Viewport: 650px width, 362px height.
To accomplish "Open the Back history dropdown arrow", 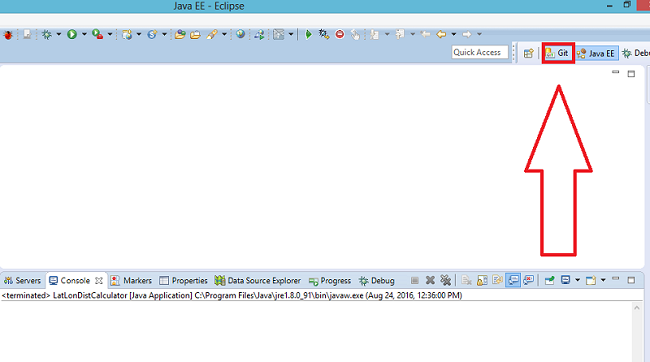I will (x=454, y=34).
